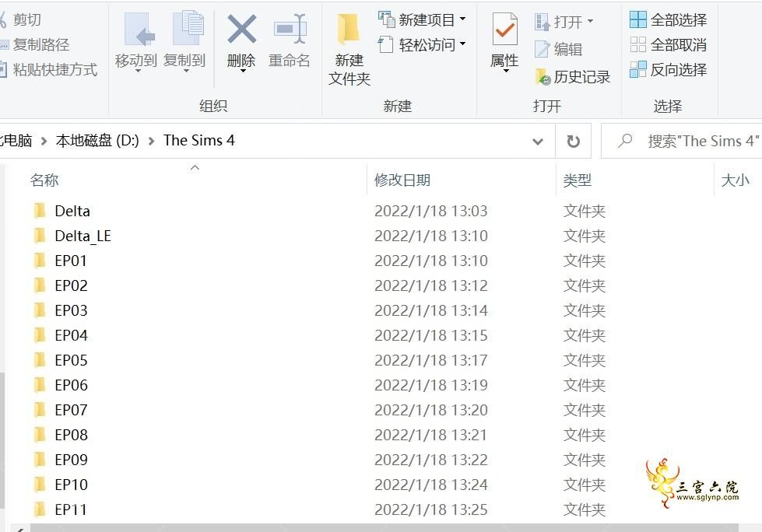Image resolution: width=762 pixels, height=532 pixels.
Task: Click Invert selection (反向选择)
Action: click(x=668, y=69)
